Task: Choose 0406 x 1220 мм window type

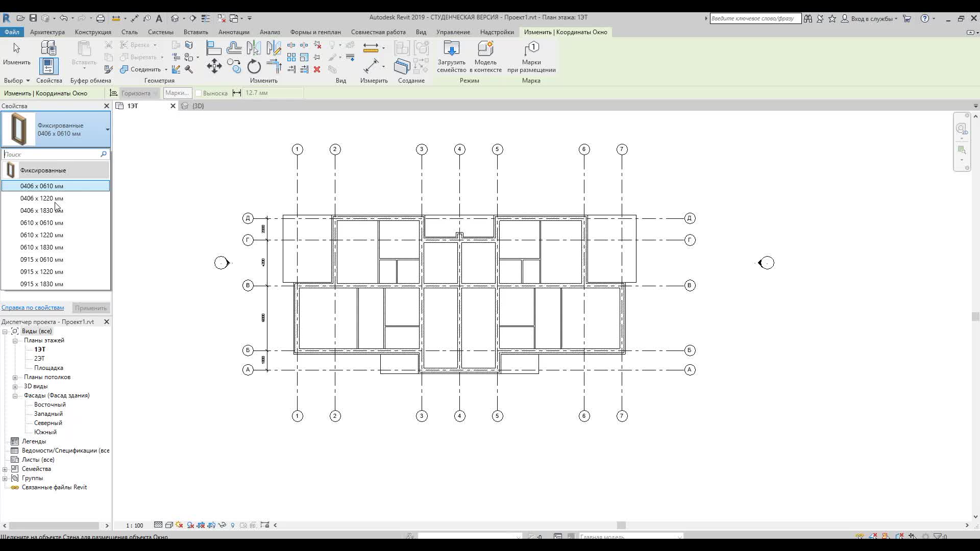Action: (56, 198)
